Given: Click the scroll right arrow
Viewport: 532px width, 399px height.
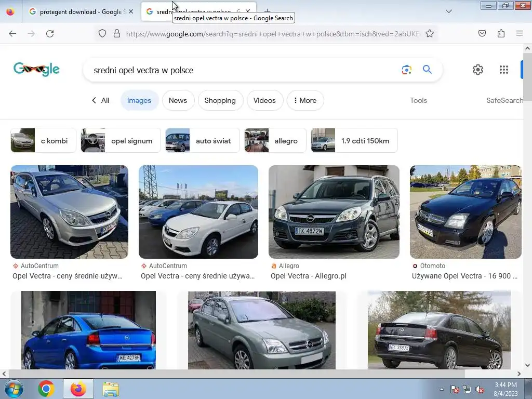Looking at the screenshot, I should [519, 374].
